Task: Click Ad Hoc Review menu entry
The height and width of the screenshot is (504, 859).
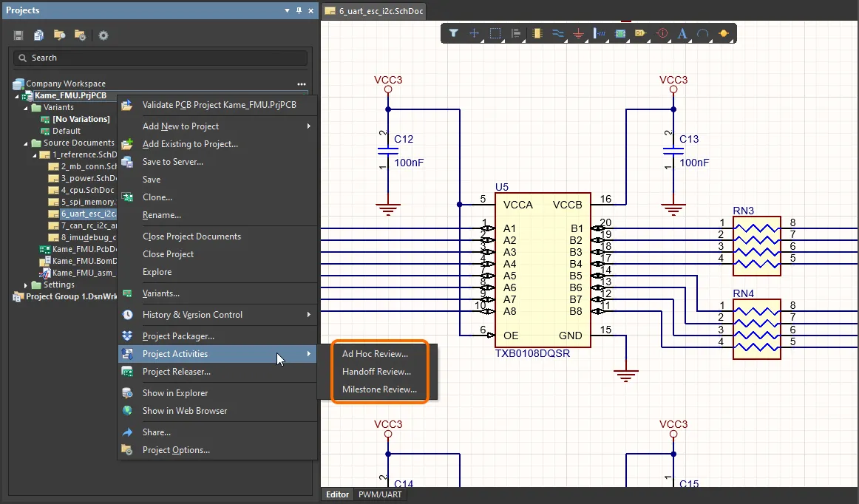Action: [x=375, y=354]
